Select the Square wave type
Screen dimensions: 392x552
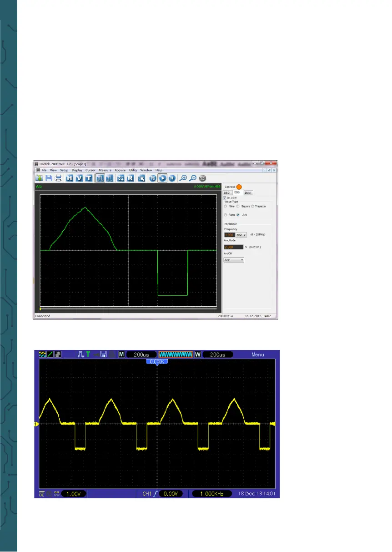238,206
